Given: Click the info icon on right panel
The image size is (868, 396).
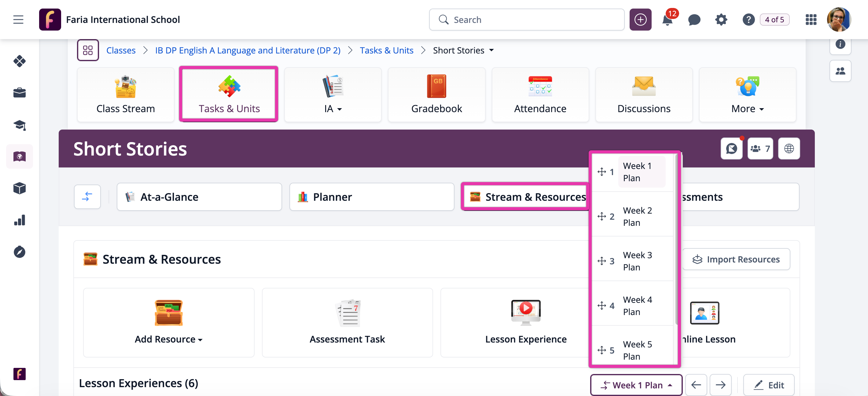Looking at the screenshot, I should [840, 44].
